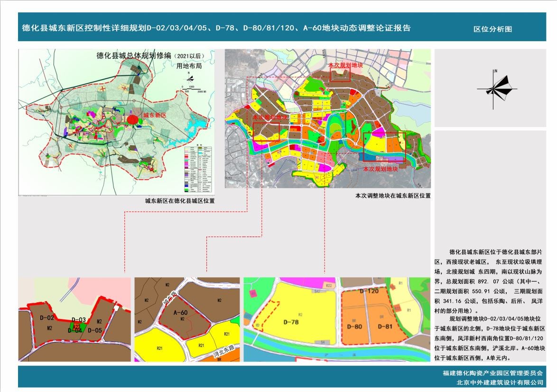This screenshot has width=557, height=392.
Task: Click the right red planning block rectangle
Action: (384, 148)
